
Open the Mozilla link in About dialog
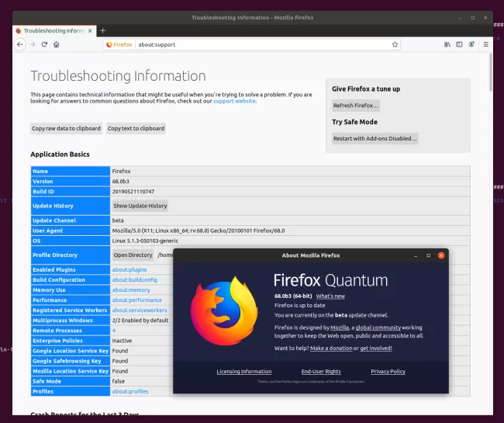[x=340, y=328]
